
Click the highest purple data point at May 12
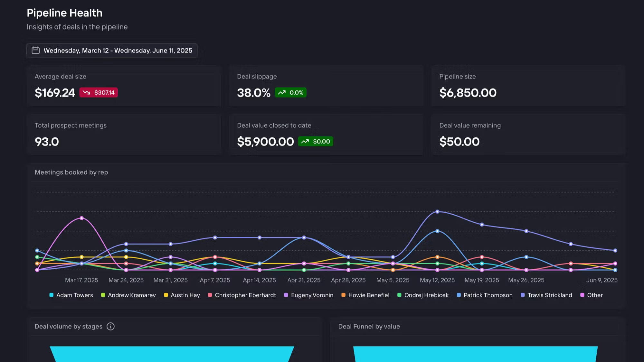(x=437, y=212)
